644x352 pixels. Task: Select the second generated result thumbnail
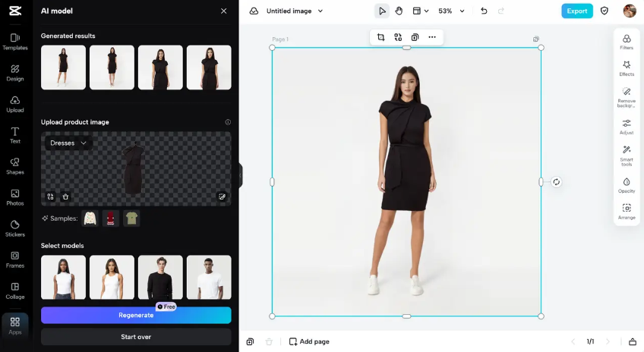[x=112, y=68]
